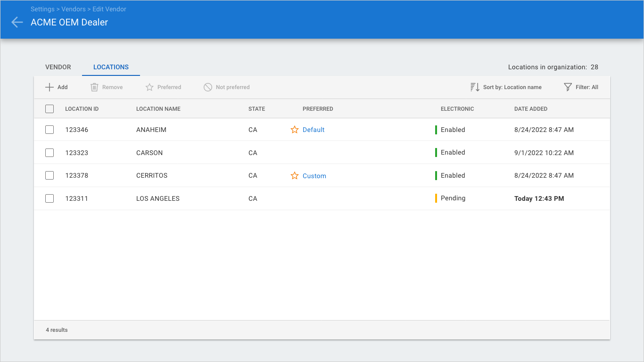Click the plus Add icon
Image resolution: width=644 pixels, height=362 pixels.
coord(50,87)
